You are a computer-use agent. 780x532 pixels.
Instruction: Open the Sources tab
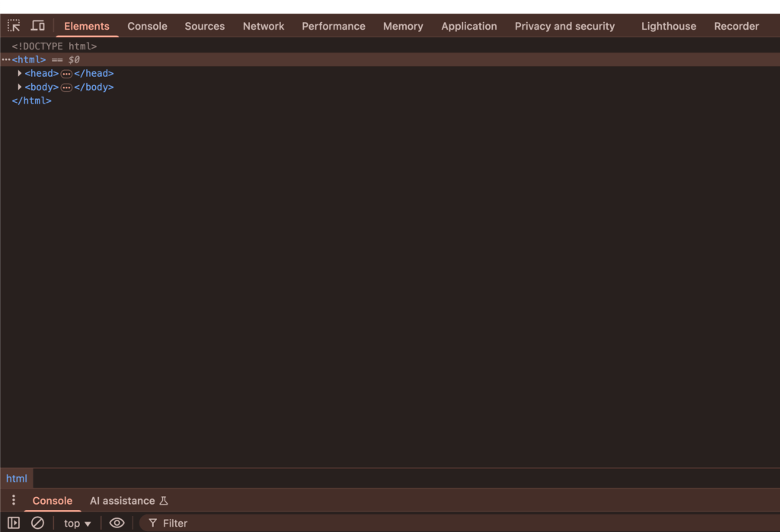(x=204, y=26)
